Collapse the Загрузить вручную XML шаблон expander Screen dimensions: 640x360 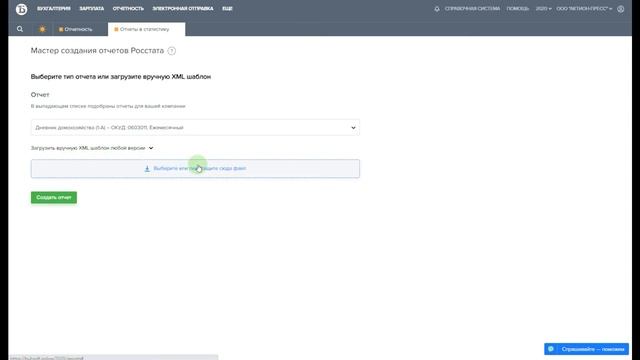click(92, 148)
